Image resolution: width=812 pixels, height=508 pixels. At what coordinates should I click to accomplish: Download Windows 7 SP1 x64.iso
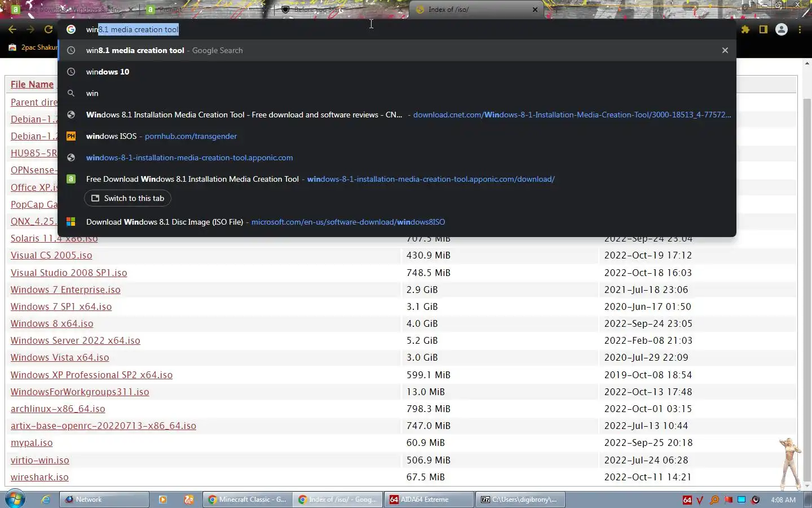pos(61,306)
